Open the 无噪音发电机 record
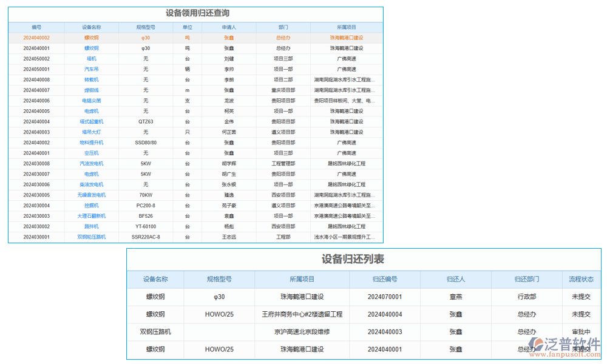 point(93,195)
